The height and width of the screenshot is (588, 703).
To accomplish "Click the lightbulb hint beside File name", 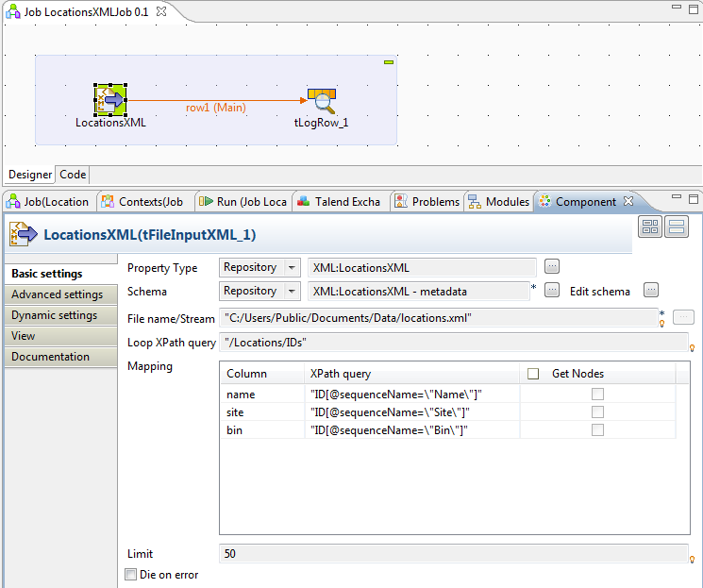I will click(x=662, y=324).
